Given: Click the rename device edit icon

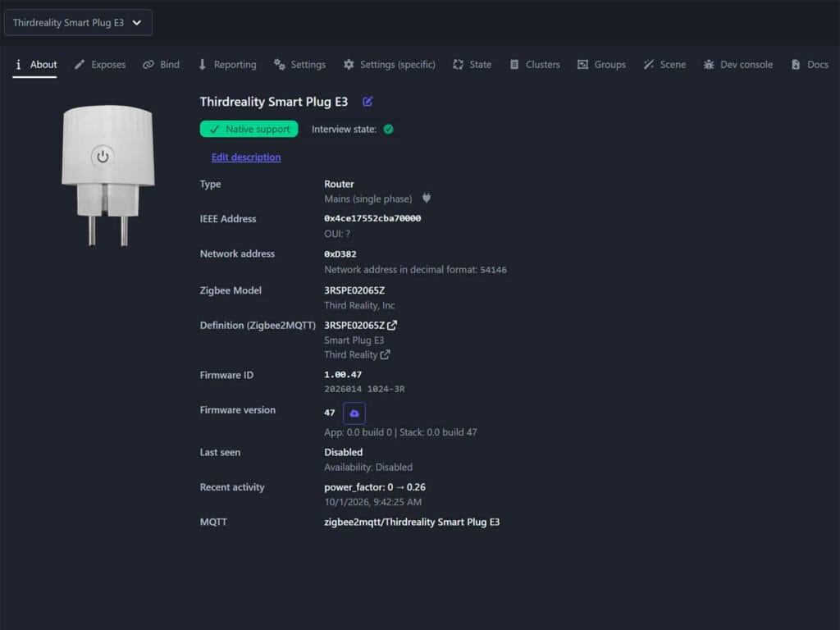Looking at the screenshot, I should 367,102.
